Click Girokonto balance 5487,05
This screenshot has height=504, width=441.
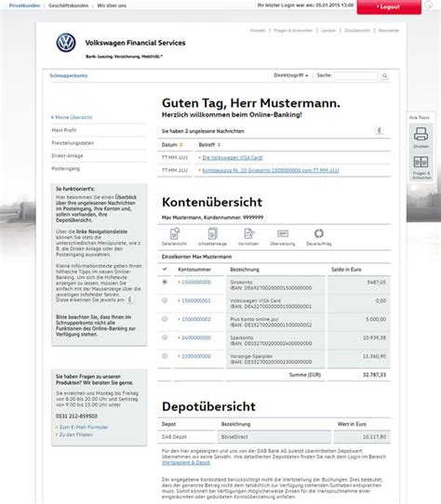pyautogui.click(x=377, y=282)
